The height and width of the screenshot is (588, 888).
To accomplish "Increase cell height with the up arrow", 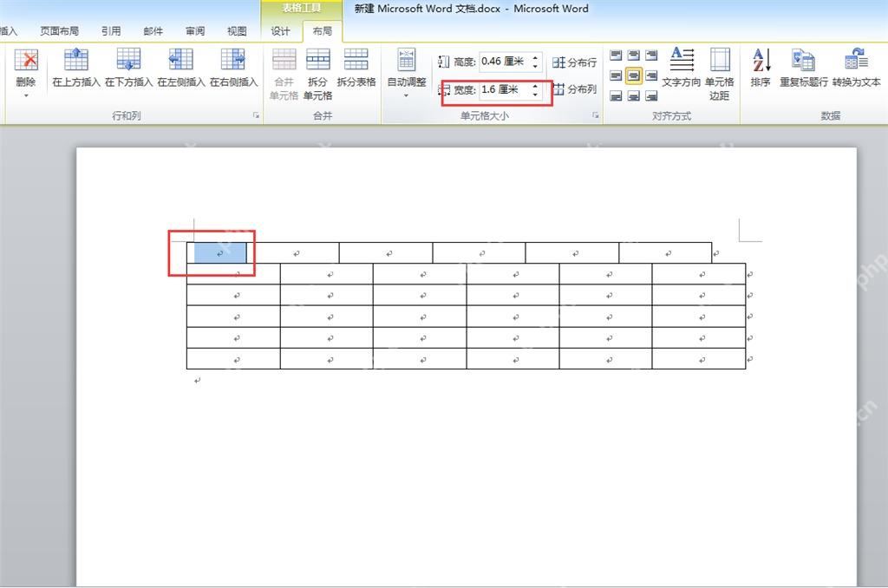I will 535,58.
